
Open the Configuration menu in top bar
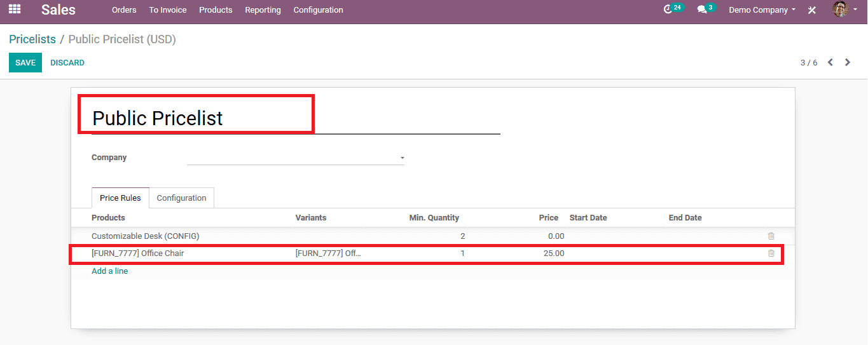point(318,10)
